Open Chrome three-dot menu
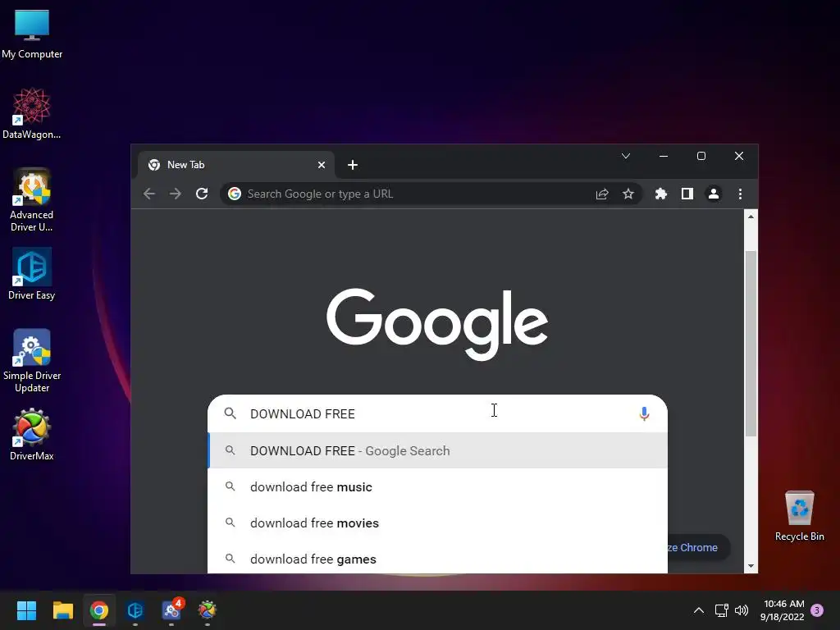 [741, 194]
